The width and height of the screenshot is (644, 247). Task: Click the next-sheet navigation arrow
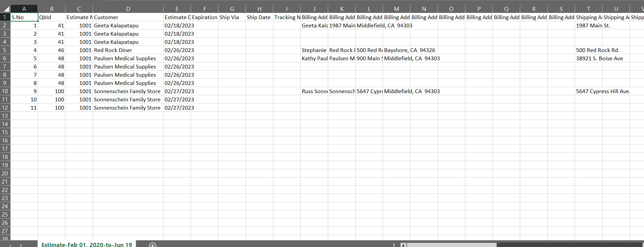[x=21, y=245]
